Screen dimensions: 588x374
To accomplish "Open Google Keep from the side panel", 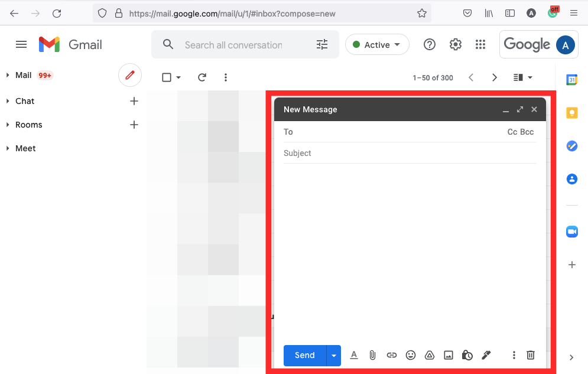I will pyautogui.click(x=571, y=112).
